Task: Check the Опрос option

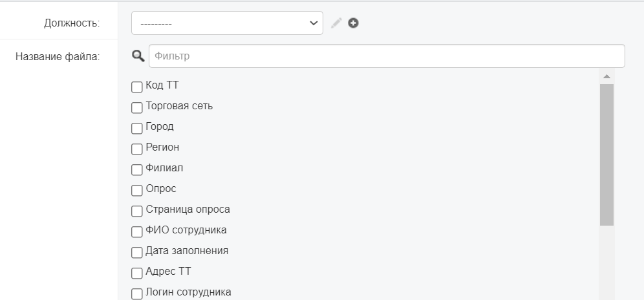Action: tap(137, 190)
